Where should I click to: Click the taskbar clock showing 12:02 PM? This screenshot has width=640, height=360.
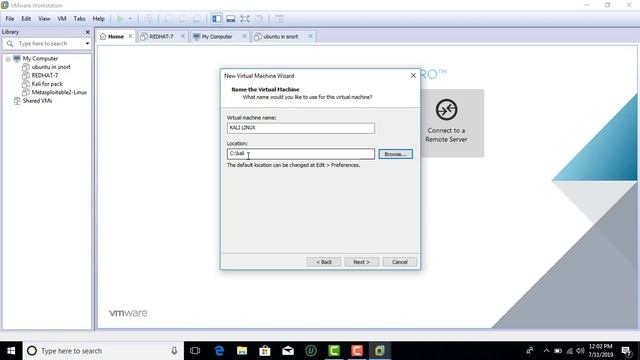[x=600, y=351]
